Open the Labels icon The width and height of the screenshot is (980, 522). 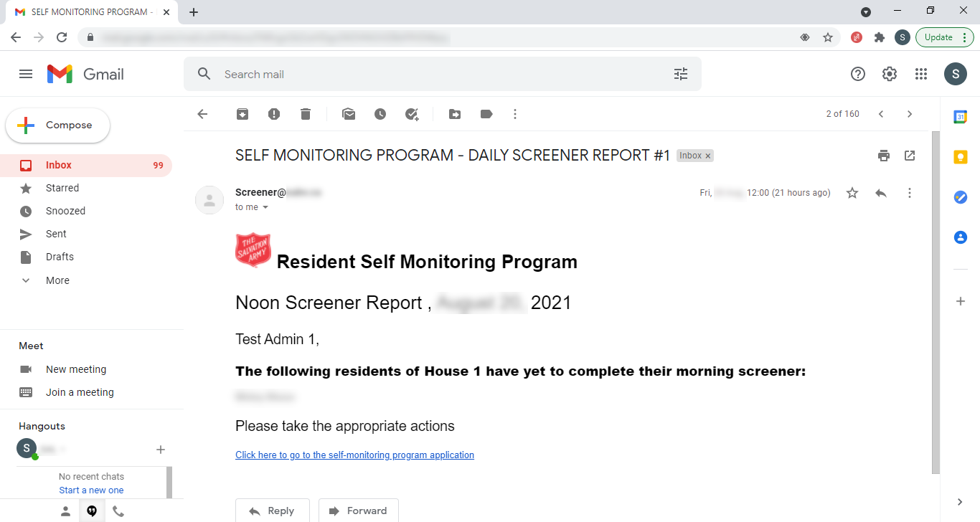tap(486, 114)
